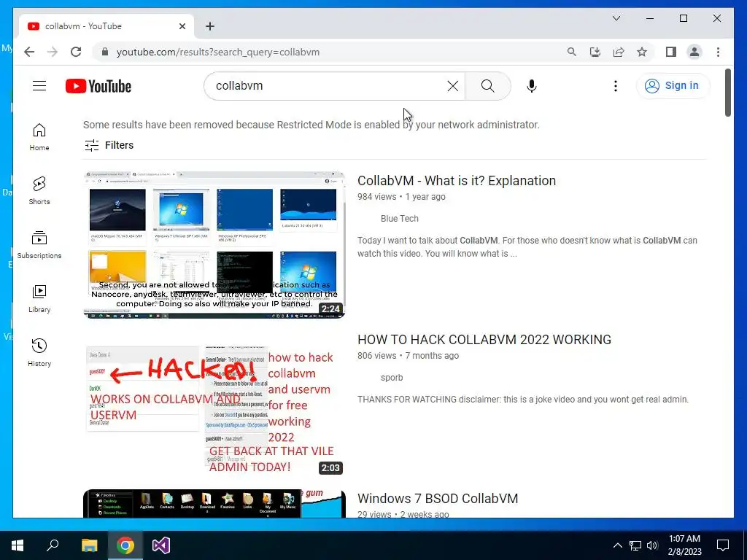This screenshot has width=747, height=560.
Task: Clear the collabvm search text
Action: [x=452, y=86]
